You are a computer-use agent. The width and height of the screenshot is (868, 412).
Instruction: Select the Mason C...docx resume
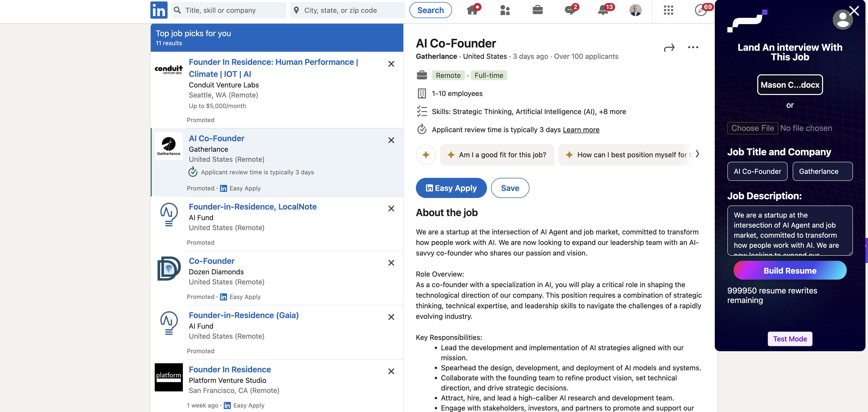tap(790, 85)
